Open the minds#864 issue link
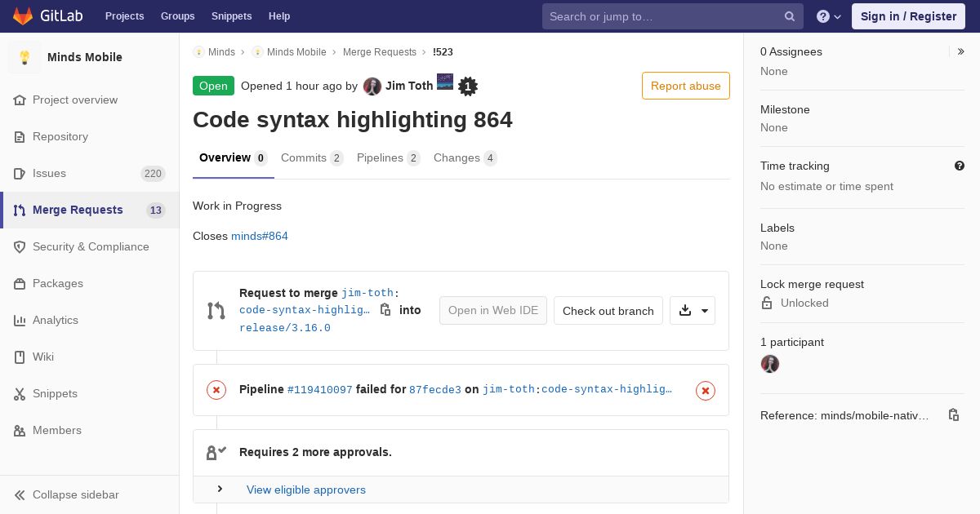 coord(260,236)
